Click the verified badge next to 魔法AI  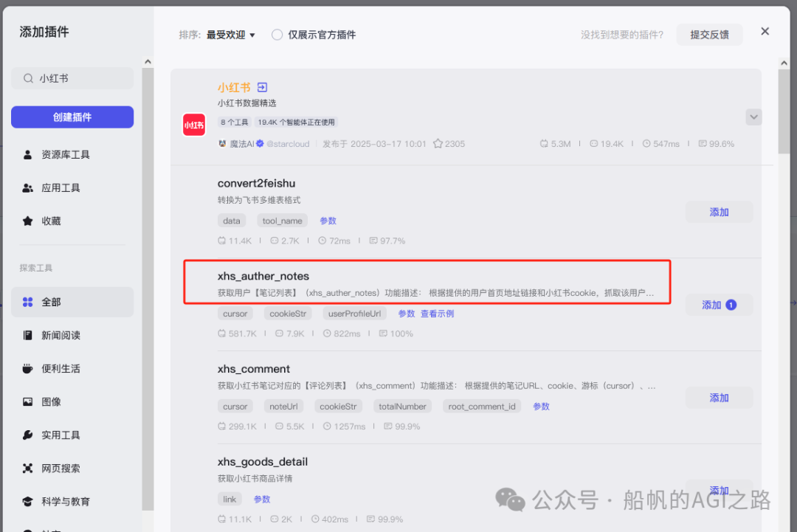coord(260,144)
